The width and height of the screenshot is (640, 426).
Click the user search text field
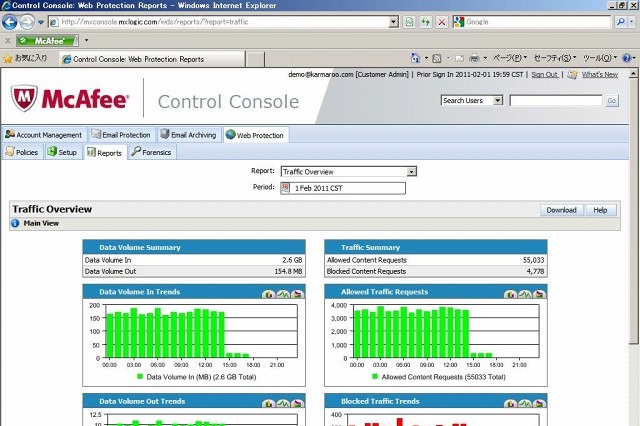point(556,100)
